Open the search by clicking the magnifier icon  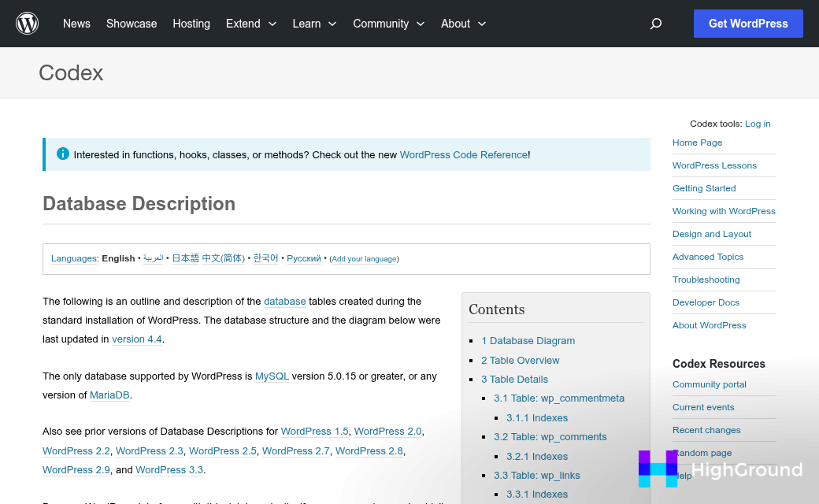tap(656, 24)
